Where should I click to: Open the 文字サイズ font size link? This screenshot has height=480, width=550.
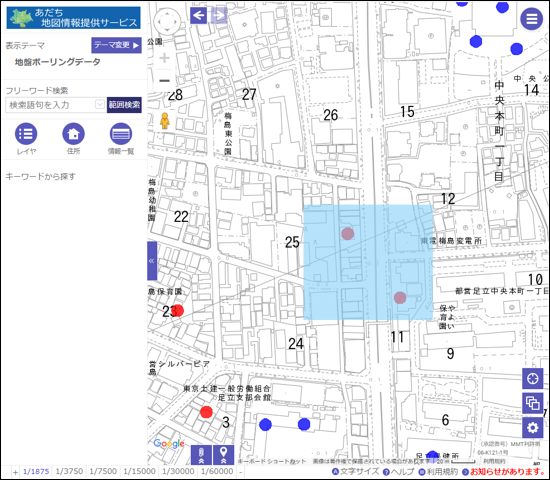[x=356, y=472]
